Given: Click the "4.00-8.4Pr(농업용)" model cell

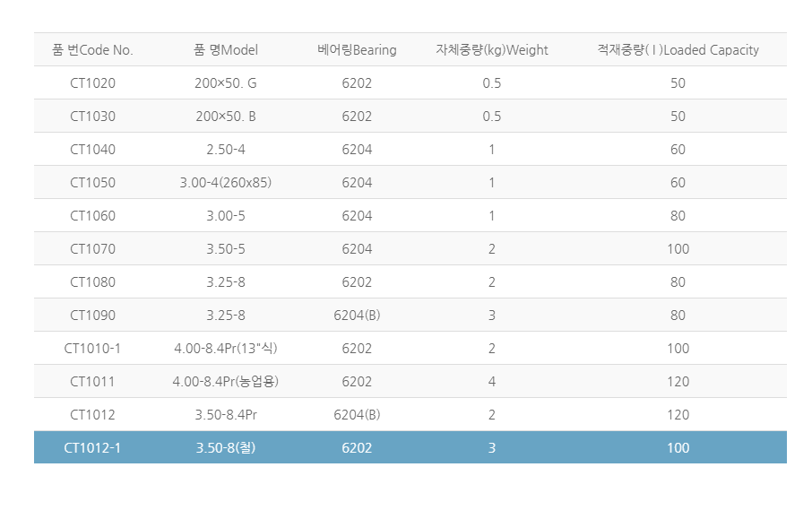Looking at the screenshot, I should [225, 382].
